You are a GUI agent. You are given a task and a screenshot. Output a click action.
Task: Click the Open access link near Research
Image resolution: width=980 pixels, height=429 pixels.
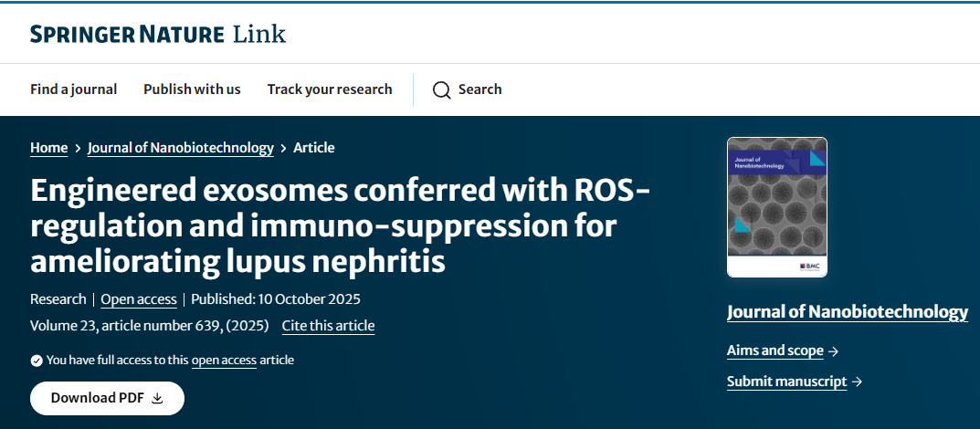139,299
